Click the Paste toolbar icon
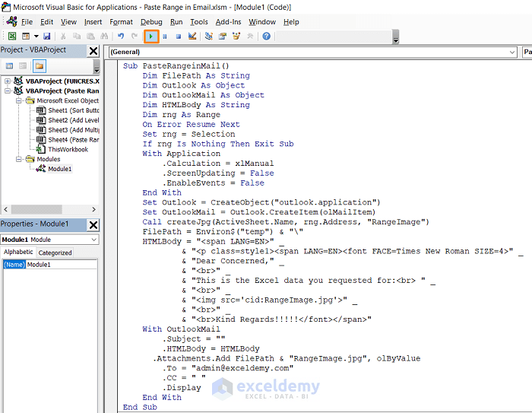This screenshot has width=532, height=413. coord(90,36)
